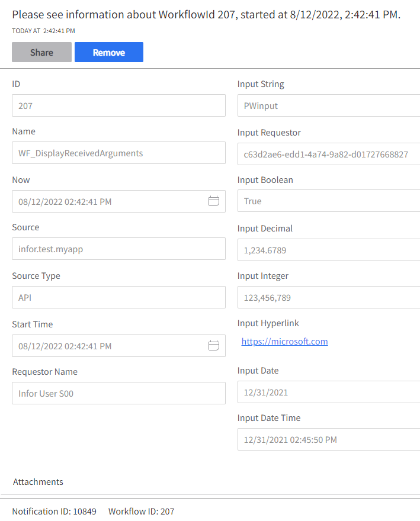Click the Share button
The image size is (420, 521).
[x=41, y=52]
